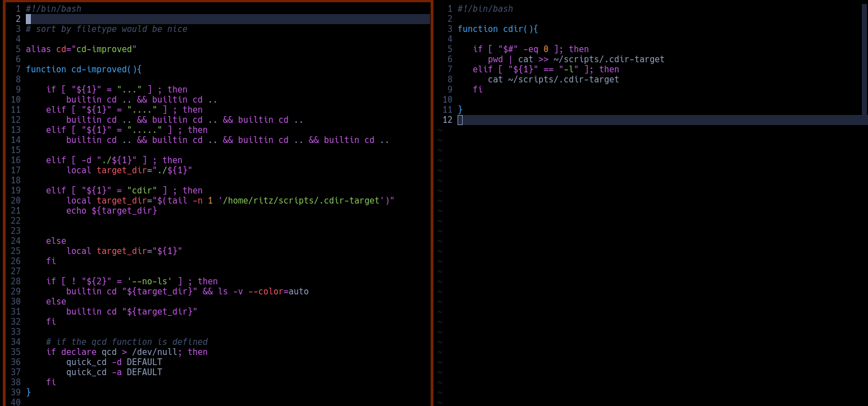Click line number 20 in the left pane

(x=16, y=200)
